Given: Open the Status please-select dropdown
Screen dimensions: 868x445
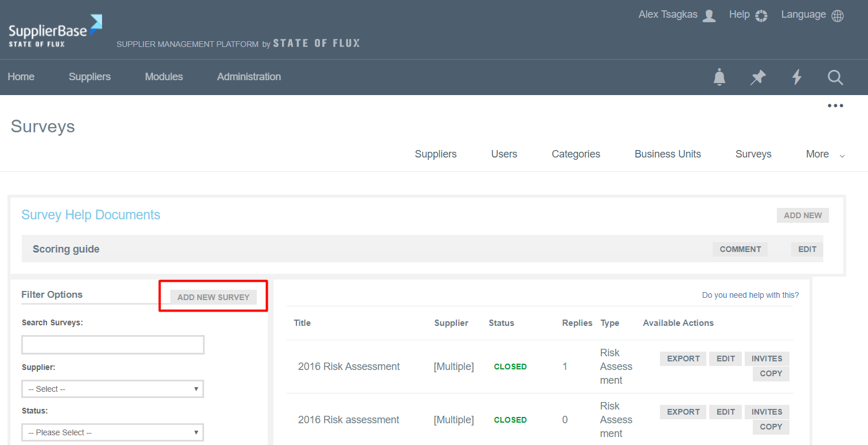Looking at the screenshot, I should coord(112,432).
